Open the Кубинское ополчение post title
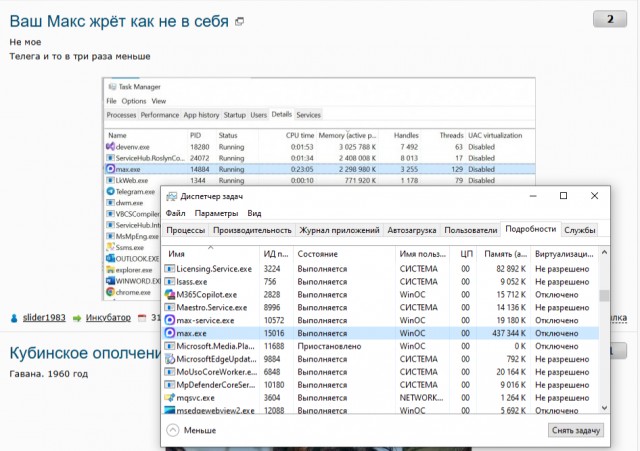Screen dimensions: 640x451 pos(86,353)
